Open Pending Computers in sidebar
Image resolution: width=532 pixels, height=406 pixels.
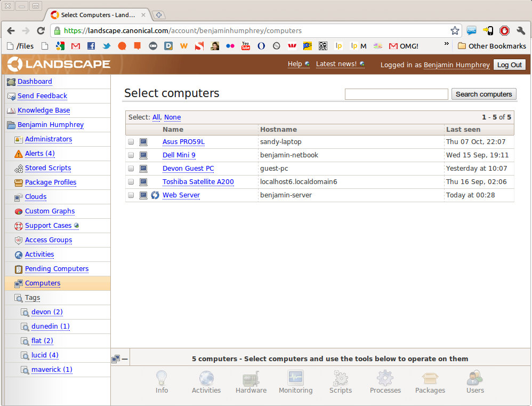(x=57, y=269)
